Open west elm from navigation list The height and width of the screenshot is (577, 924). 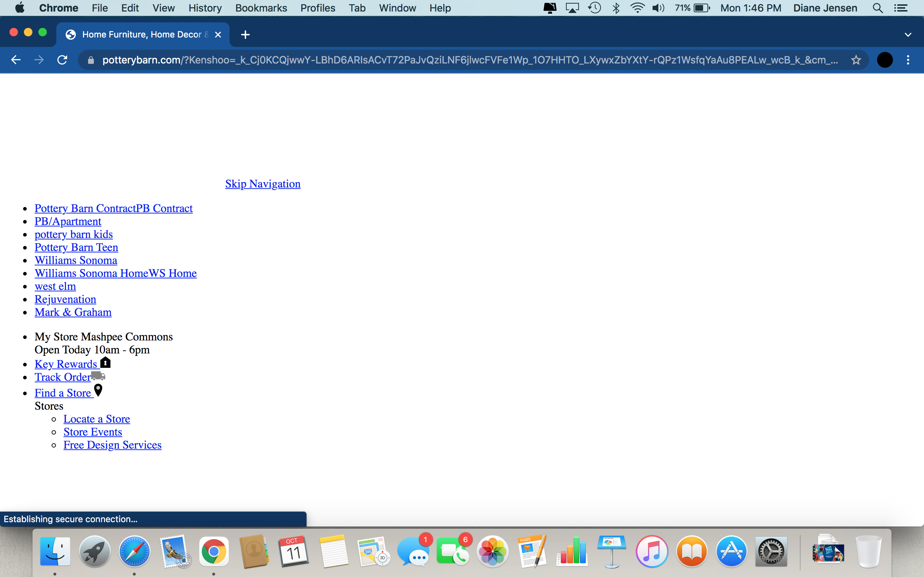tap(55, 286)
